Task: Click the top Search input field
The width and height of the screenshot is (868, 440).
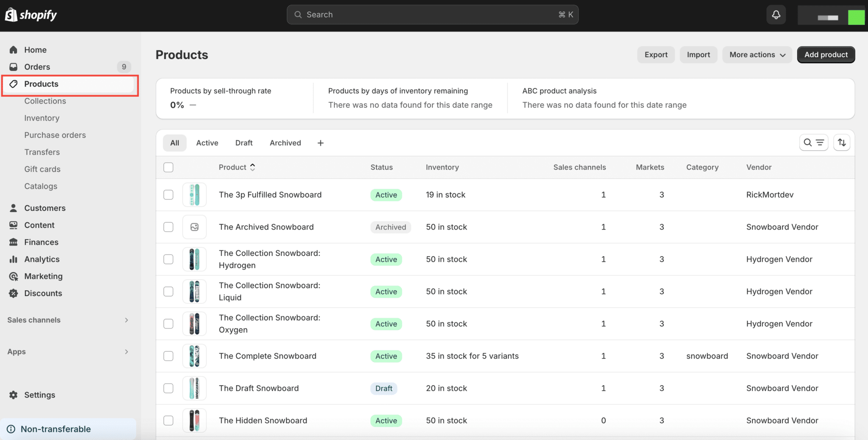Action: 432,15
